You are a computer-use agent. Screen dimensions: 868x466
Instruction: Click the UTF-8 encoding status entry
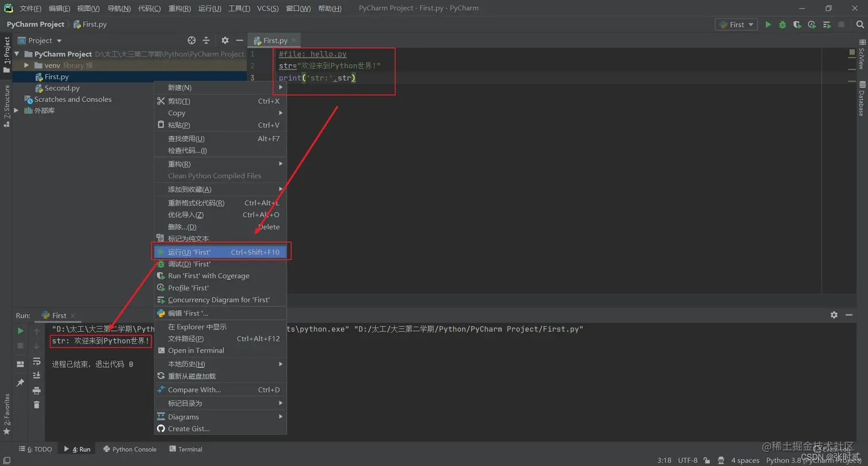(x=688, y=460)
